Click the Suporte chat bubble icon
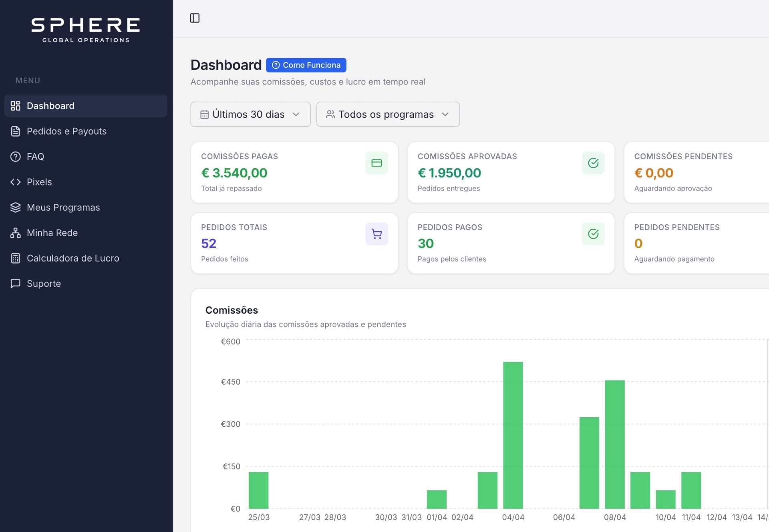This screenshot has height=532, width=769. 15,284
